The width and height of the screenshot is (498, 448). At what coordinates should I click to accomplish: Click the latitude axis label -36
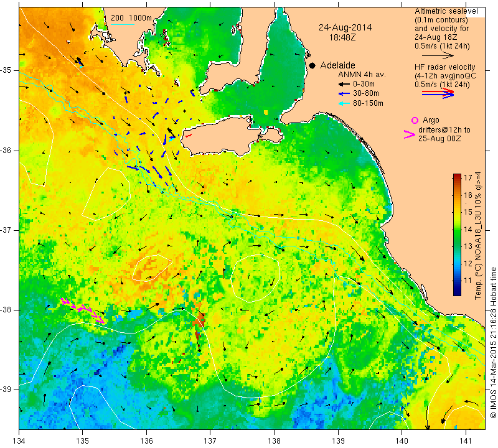pyautogui.click(x=7, y=151)
